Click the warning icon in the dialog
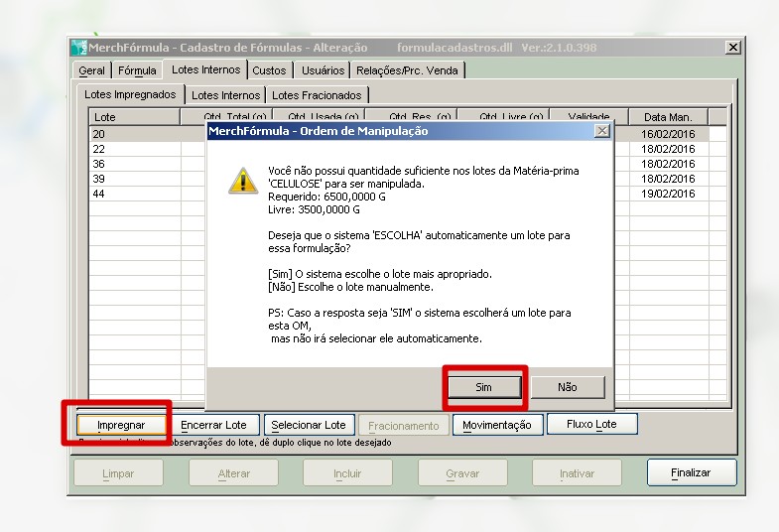This screenshot has width=779, height=532. [242, 181]
